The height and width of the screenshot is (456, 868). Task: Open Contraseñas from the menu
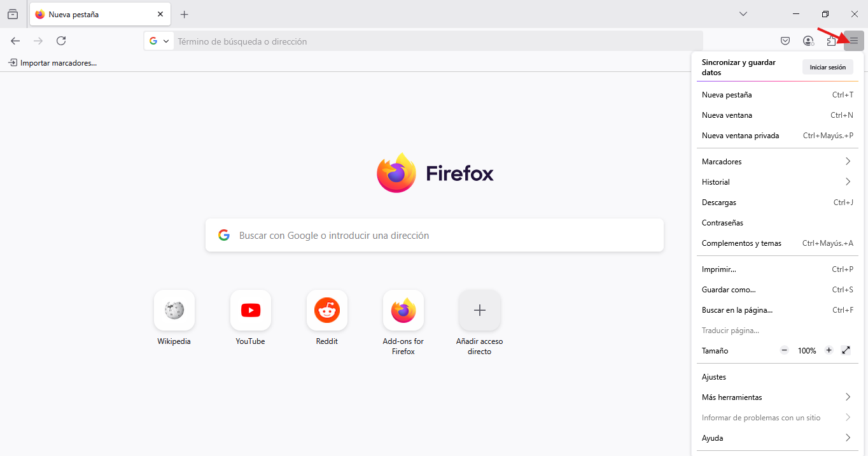(x=778, y=223)
